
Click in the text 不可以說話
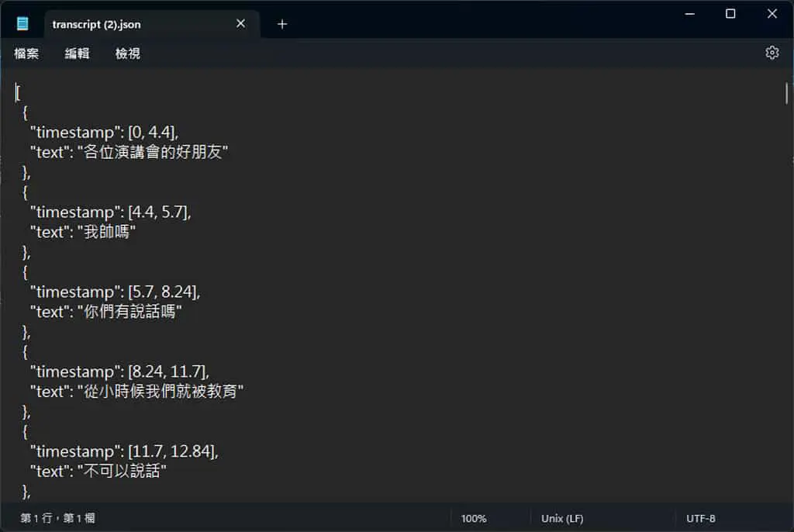(x=122, y=471)
